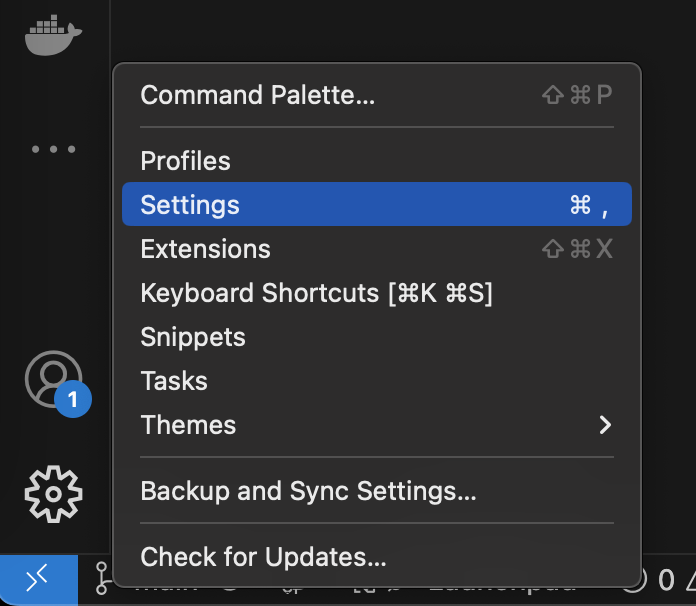
Task: Click the accounts notification badge
Action: [x=73, y=401]
